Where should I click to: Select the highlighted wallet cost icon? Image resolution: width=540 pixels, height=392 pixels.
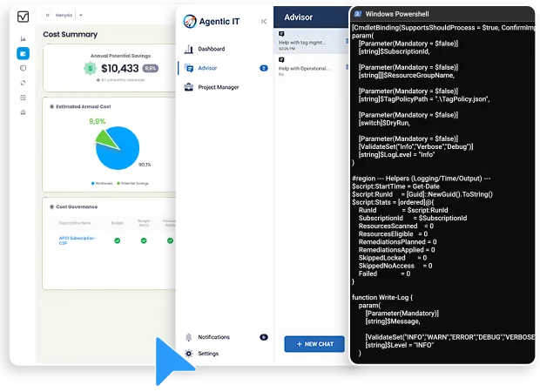point(23,53)
